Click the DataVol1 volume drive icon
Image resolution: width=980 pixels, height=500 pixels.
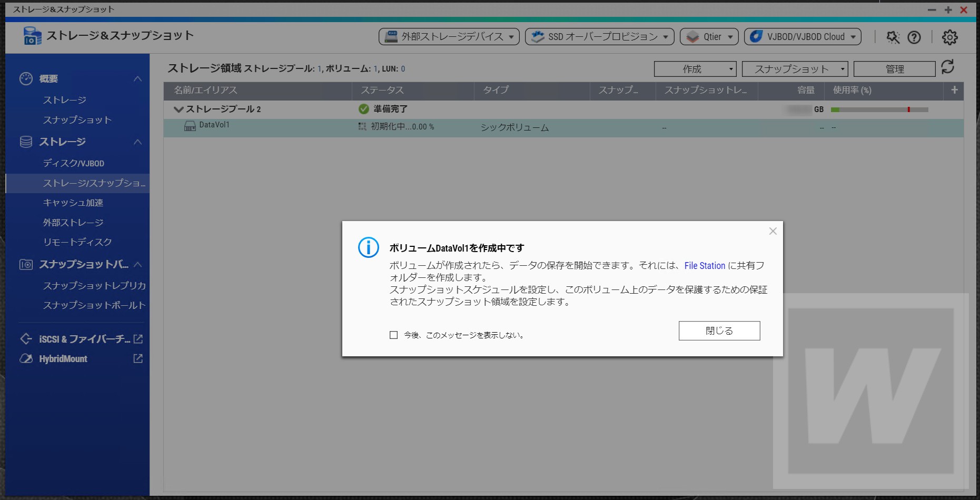pos(190,126)
